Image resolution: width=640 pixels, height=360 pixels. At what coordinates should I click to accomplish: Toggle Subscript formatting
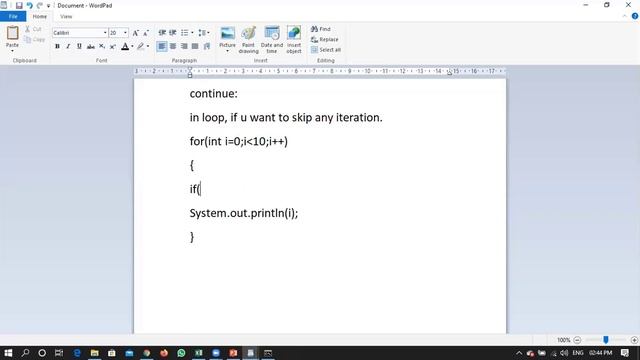(x=102, y=46)
